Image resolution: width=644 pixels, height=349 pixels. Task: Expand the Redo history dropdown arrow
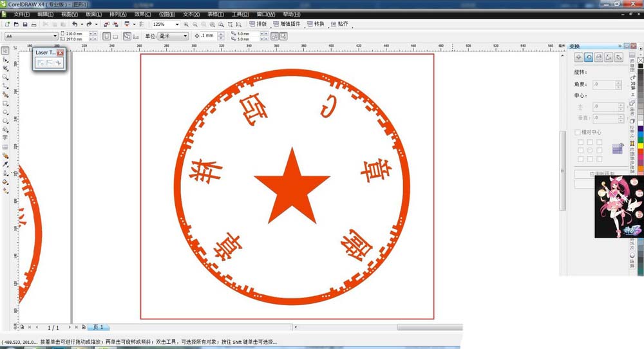pyautogui.click(x=97, y=24)
